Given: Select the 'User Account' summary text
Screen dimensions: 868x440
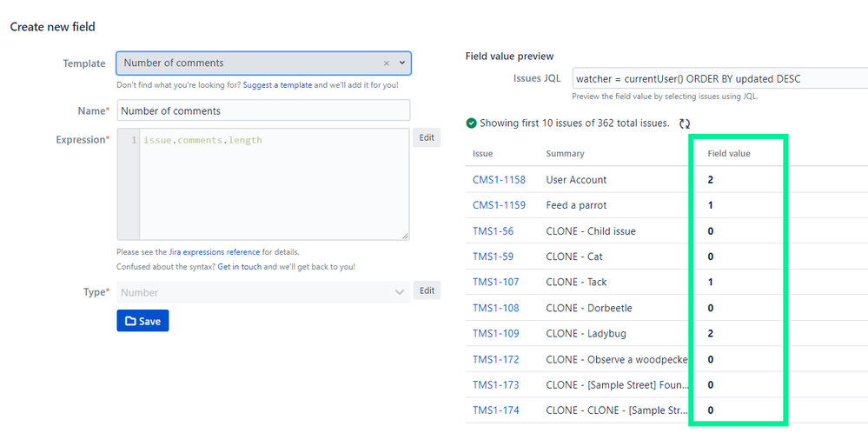Looking at the screenshot, I should 576,179.
